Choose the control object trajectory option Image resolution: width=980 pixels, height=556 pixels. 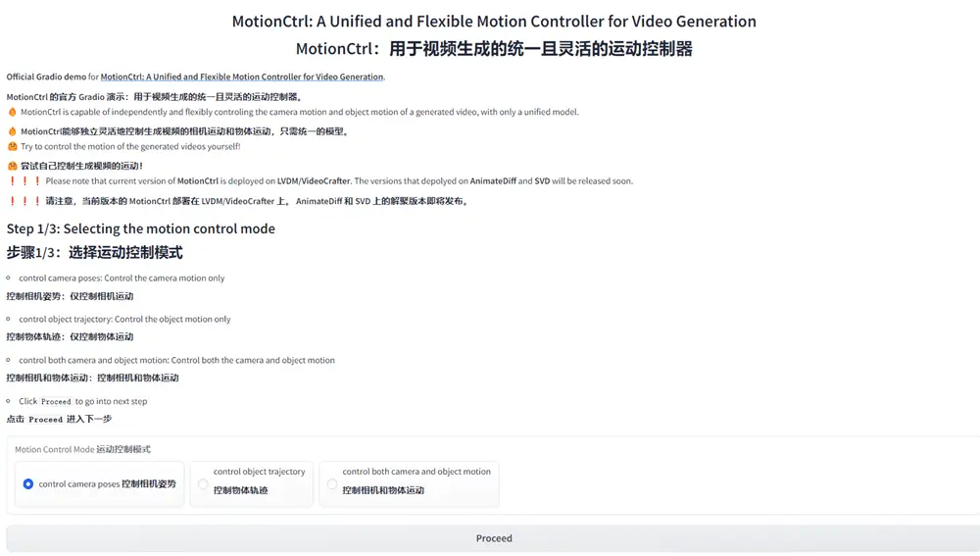click(203, 484)
